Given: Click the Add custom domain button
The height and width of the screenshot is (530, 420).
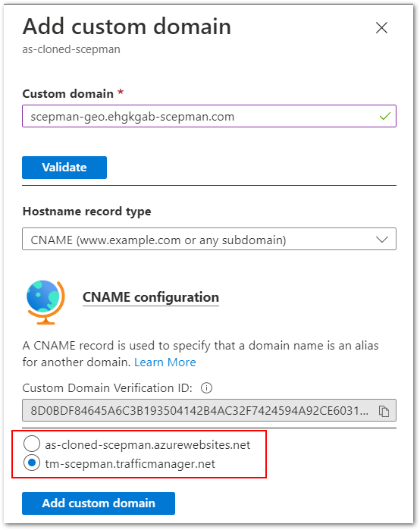Looking at the screenshot, I should click(99, 503).
